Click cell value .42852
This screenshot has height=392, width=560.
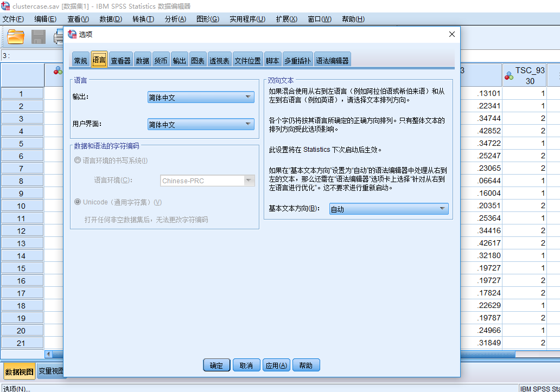tap(488, 131)
